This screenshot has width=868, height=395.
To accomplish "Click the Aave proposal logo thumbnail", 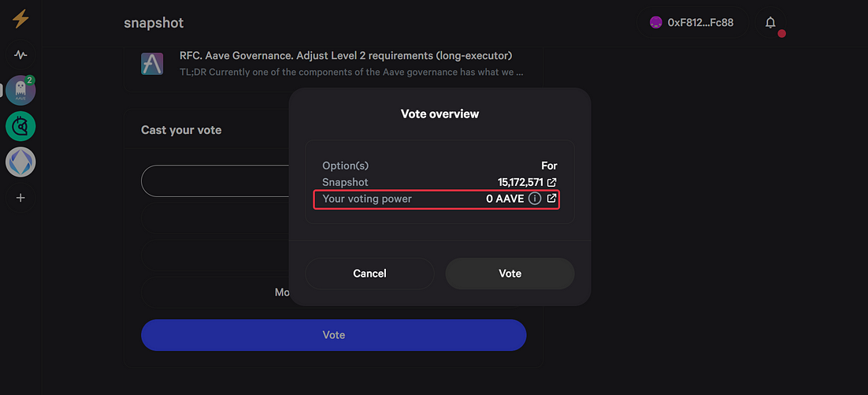I will click(152, 64).
